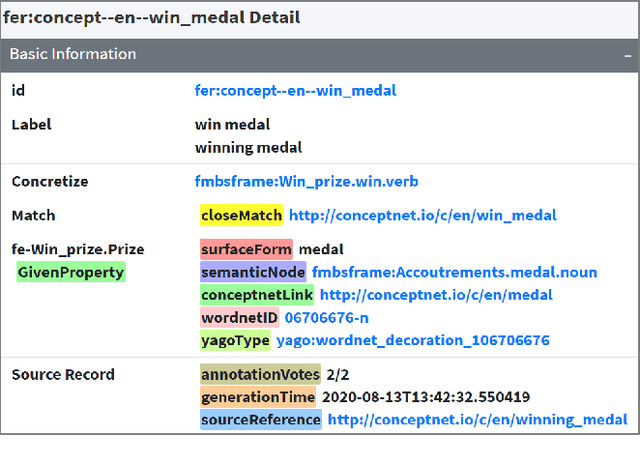
Task: Open yago:wordnet_decoration_106706676 link
Action: tap(413, 340)
